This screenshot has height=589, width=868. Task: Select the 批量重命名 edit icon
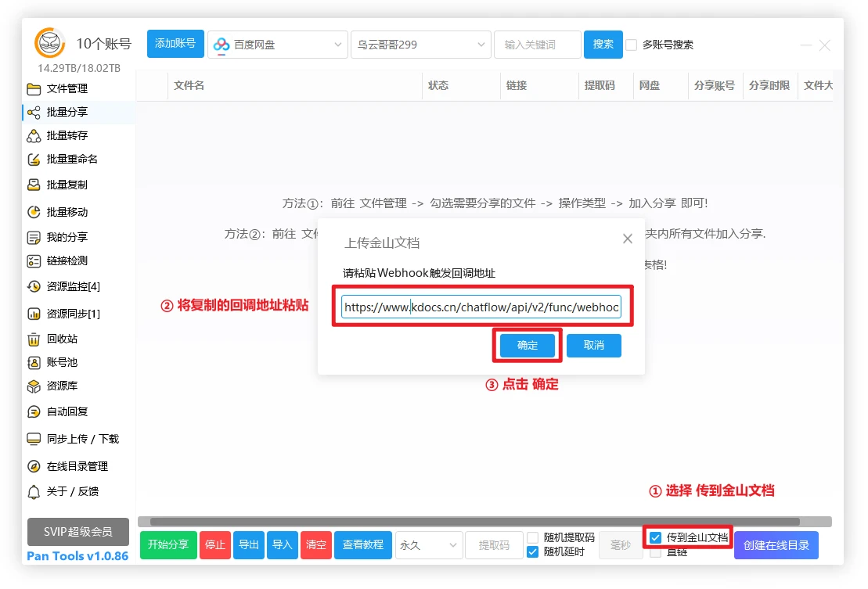click(34, 160)
